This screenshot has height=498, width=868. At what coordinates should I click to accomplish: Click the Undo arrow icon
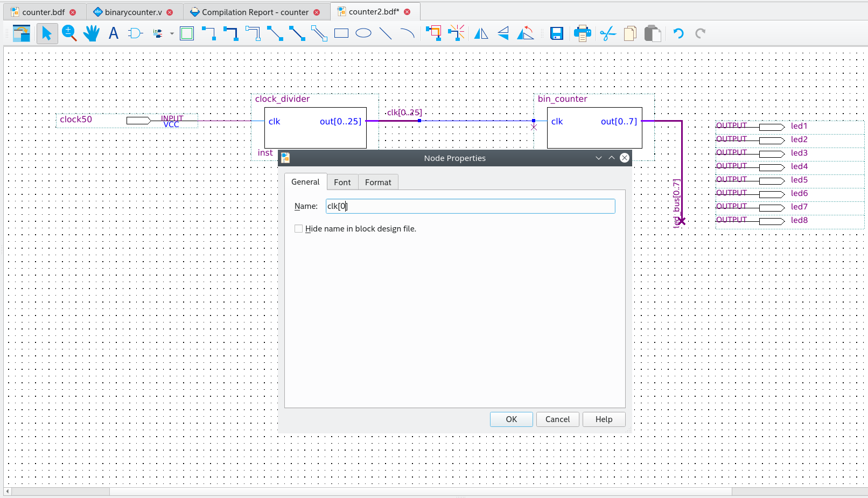click(x=678, y=33)
